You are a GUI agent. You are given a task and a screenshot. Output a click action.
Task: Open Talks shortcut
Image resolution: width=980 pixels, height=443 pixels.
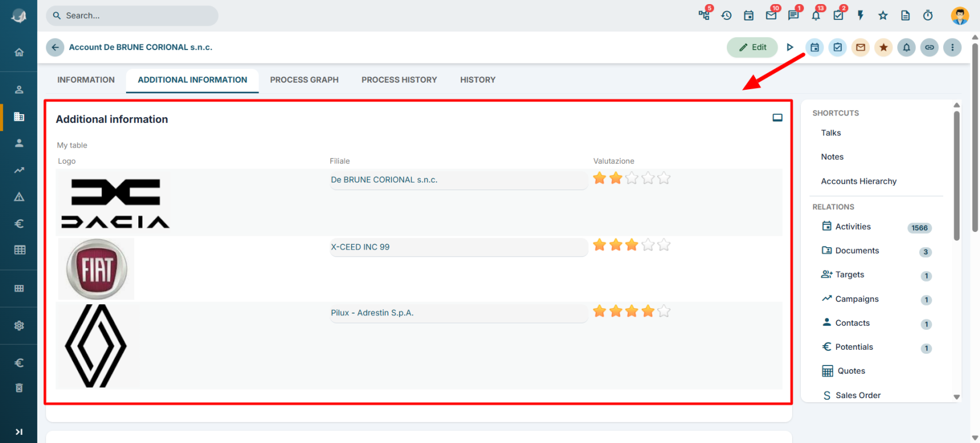pyautogui.click(x=831, y=133)
